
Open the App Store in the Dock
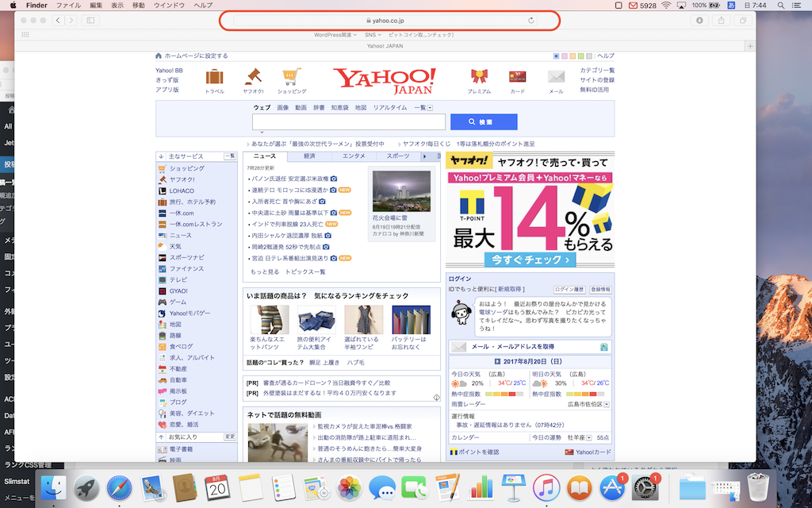612,488
